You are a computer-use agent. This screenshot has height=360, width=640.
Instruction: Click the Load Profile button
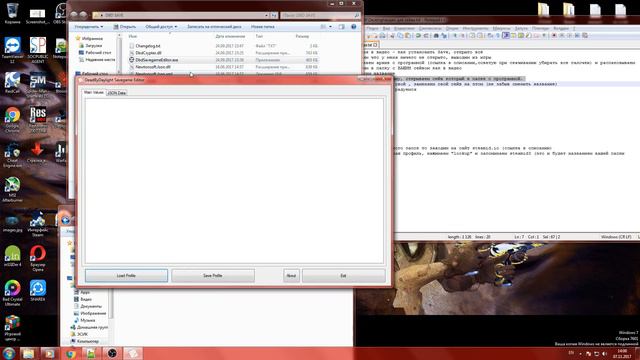point(126,276)
